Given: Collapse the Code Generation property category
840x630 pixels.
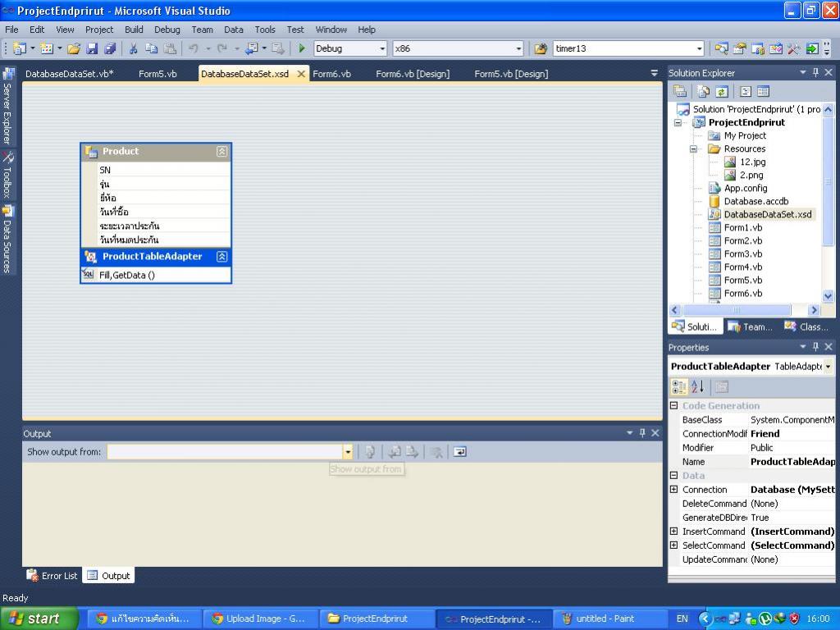Looking at the screenshot, I should tap(674, 405).
